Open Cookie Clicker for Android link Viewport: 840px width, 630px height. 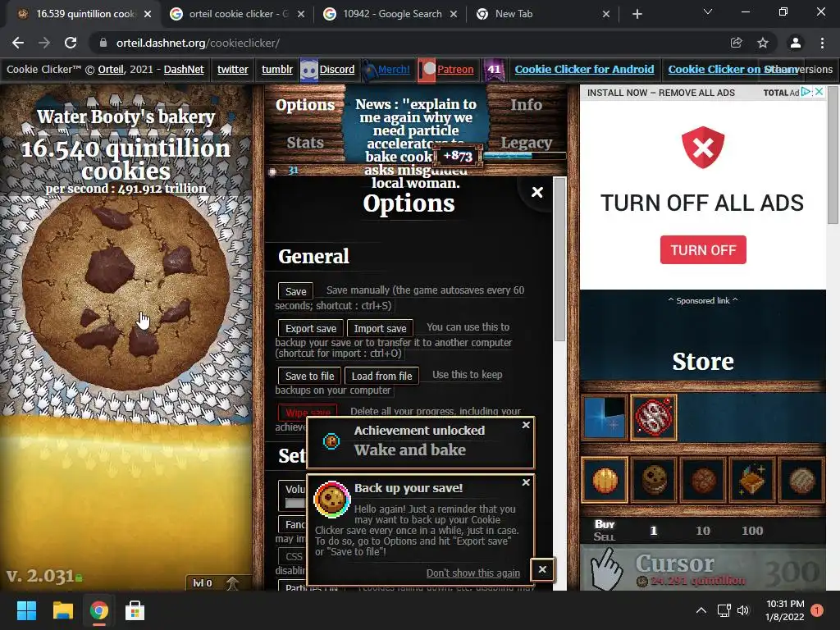pos(584,69)
